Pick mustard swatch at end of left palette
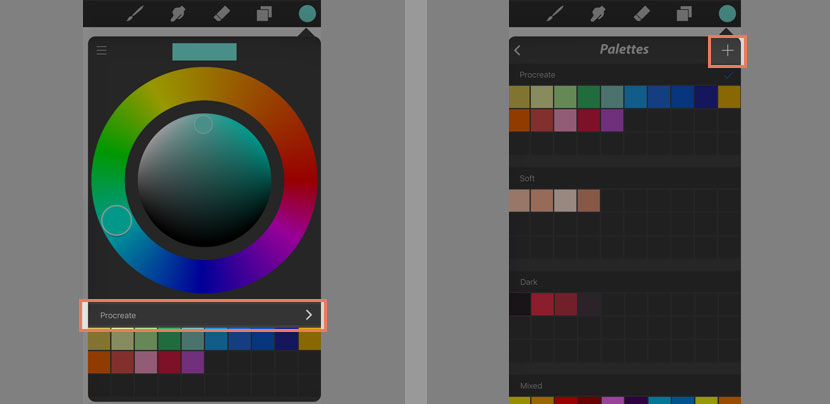 tap(310, 341)
